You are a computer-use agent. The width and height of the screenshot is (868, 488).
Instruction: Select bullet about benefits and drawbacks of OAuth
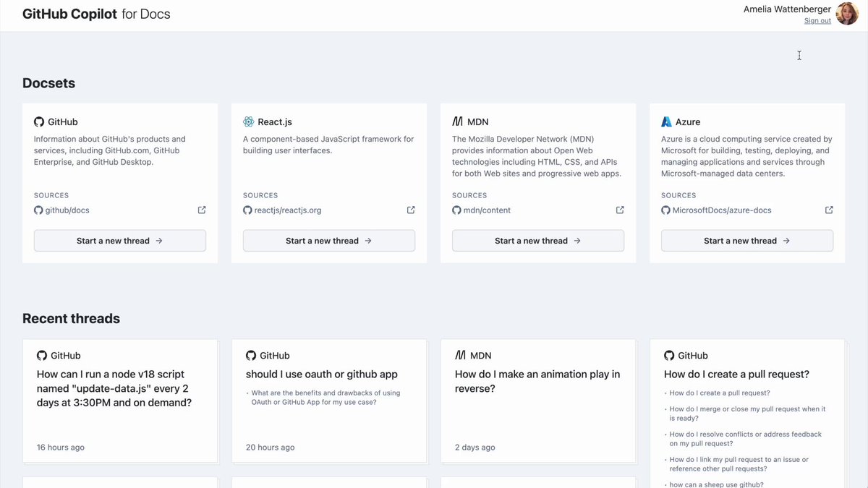tap(325, 398)
